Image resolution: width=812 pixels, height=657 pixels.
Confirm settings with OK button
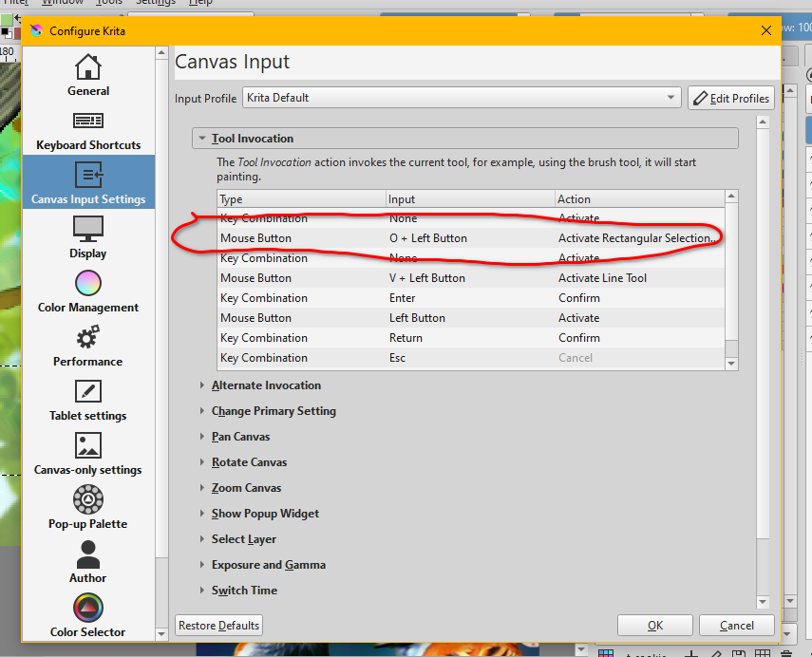click(x=655, y=626)
